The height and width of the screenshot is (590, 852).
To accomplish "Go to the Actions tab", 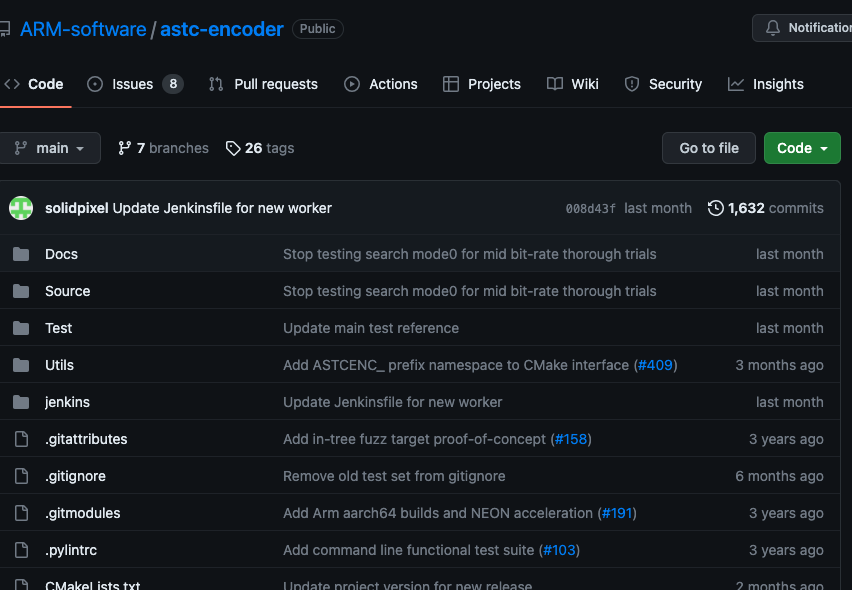I will coord(381,84).
